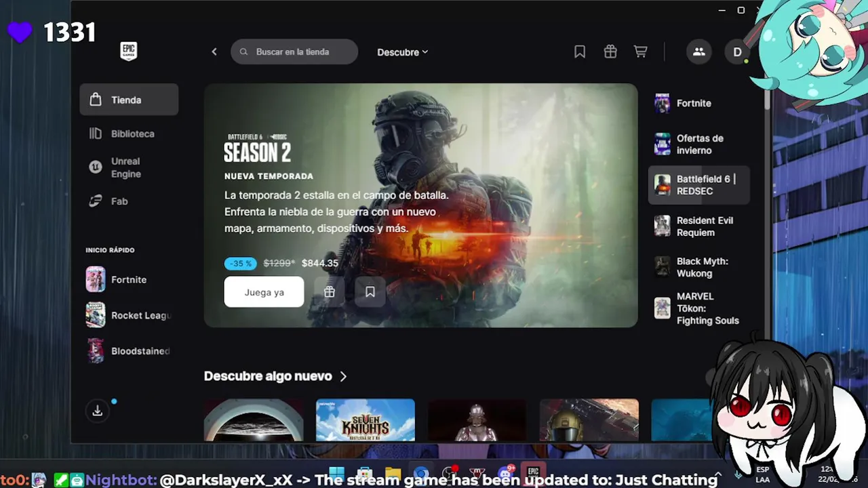Select MARVEL Tōkon: Fighting Souls carousel item

[698, 308]
